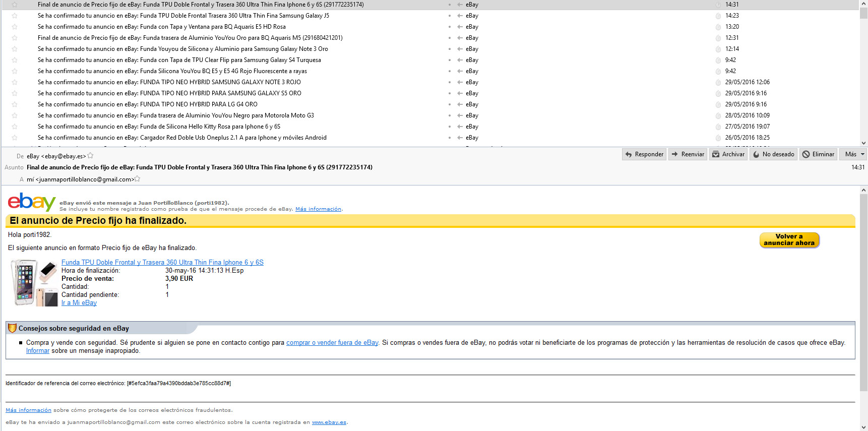
Task: Click the replied arrow icon on Galaxy Note 3 Oro email
Action: click(x=460, y=49)
